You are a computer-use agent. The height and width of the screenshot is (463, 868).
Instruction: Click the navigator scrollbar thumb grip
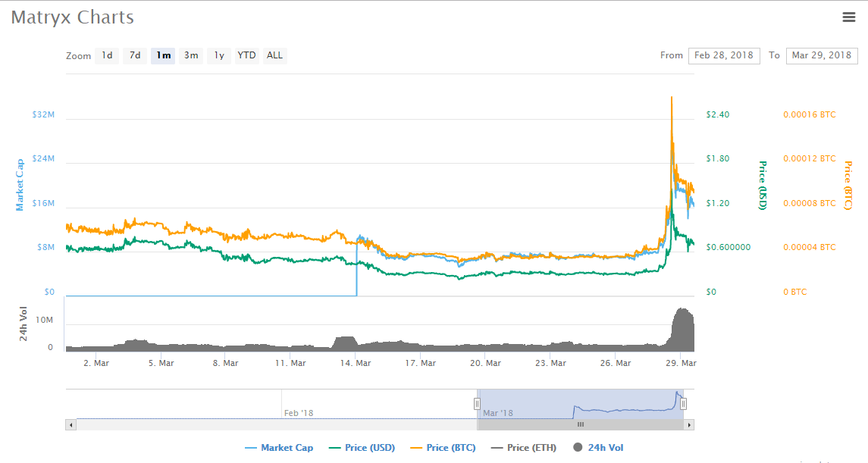[x=581, y=425]
